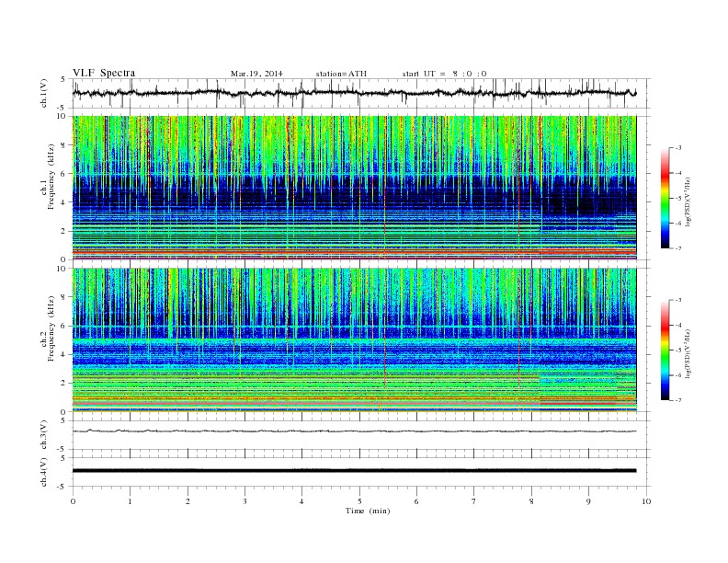Click the '-3' label of the upper colorbar
The height and width of the screenshot is (563, 728).
(677, 148)
